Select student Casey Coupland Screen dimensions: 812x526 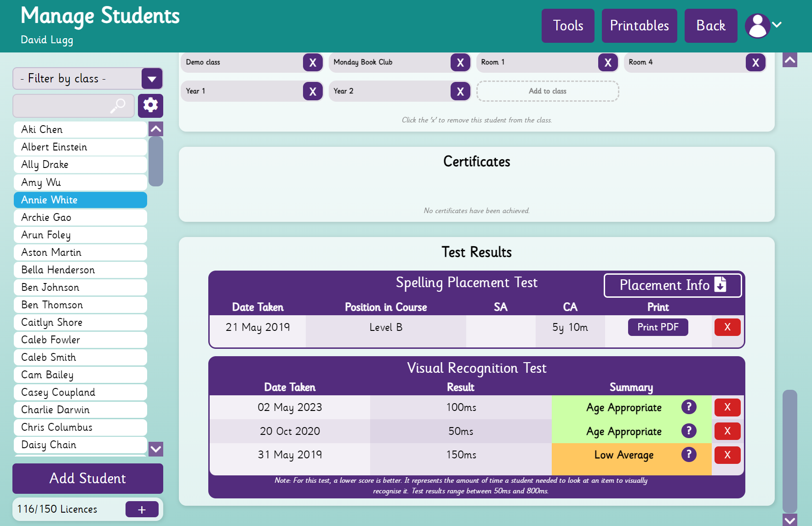[80, 393]
